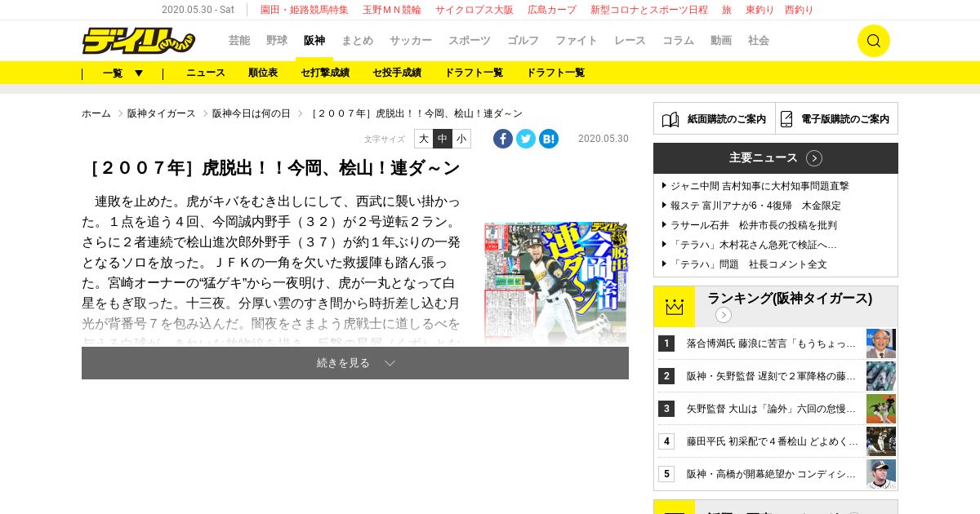Share article on Facebook

(x=503, y=139)
